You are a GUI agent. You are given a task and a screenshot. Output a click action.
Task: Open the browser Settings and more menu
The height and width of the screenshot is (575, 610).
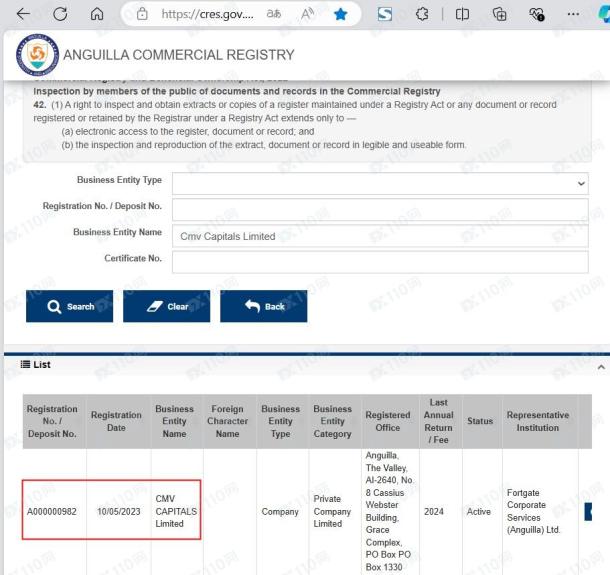pyautogui.click(x=573, y=14)
